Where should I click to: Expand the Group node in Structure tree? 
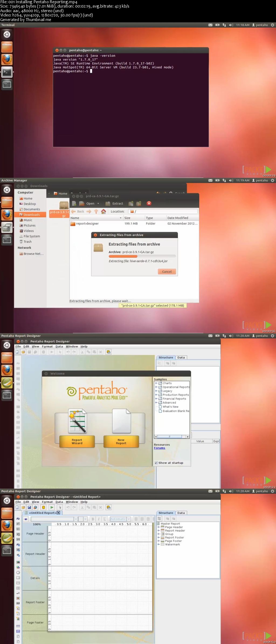pos(159,534)
